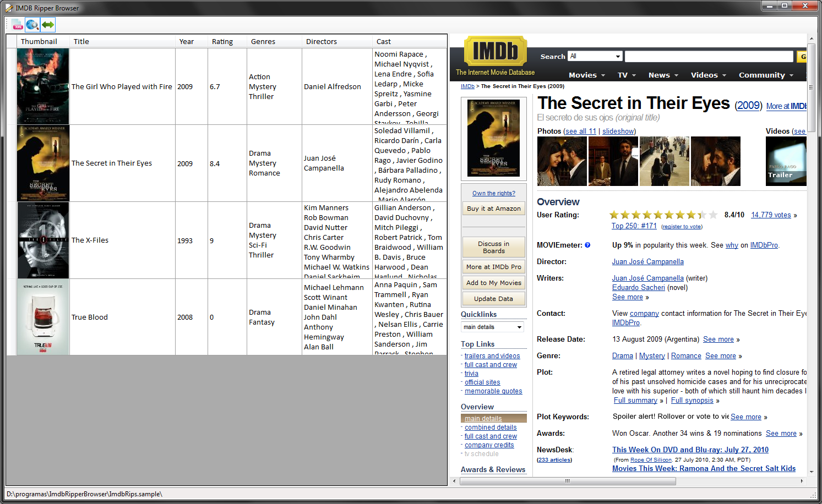Image resolution: width=822 pixels, height=504 pixels.
Task: Open the (2009) year link beside the title
Action: click(748, 105)
